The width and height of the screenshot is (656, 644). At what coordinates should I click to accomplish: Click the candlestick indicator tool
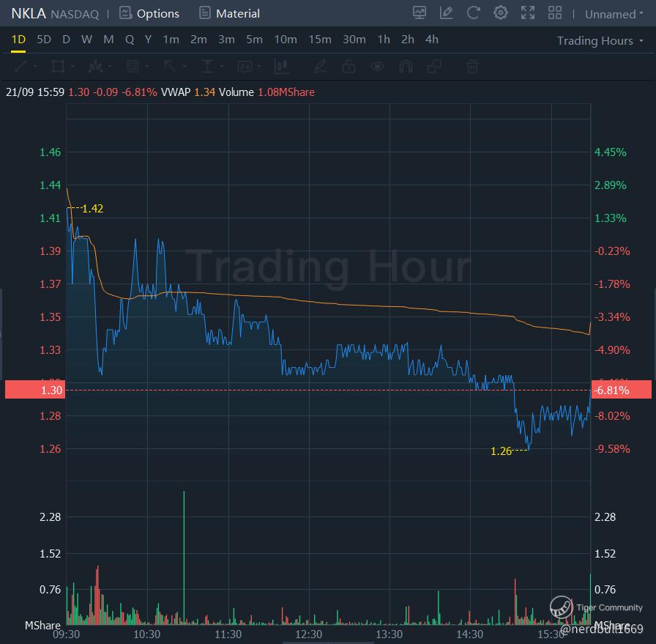(x=282, y=66)
